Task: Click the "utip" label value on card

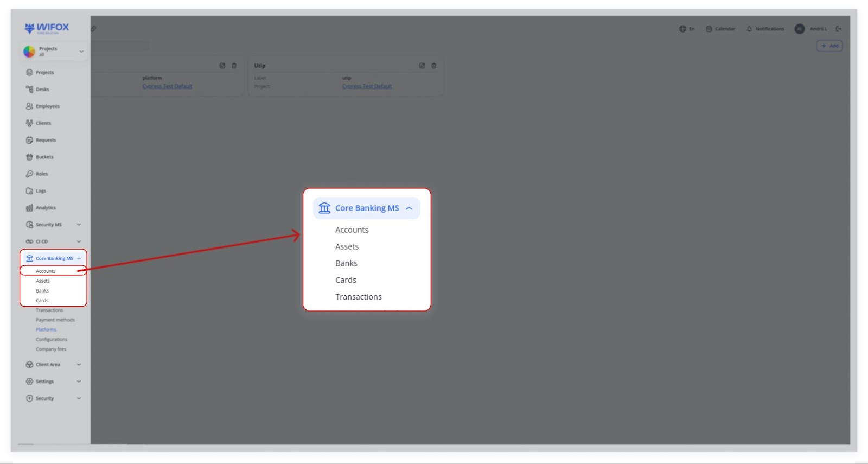Action: coord(347,78)
